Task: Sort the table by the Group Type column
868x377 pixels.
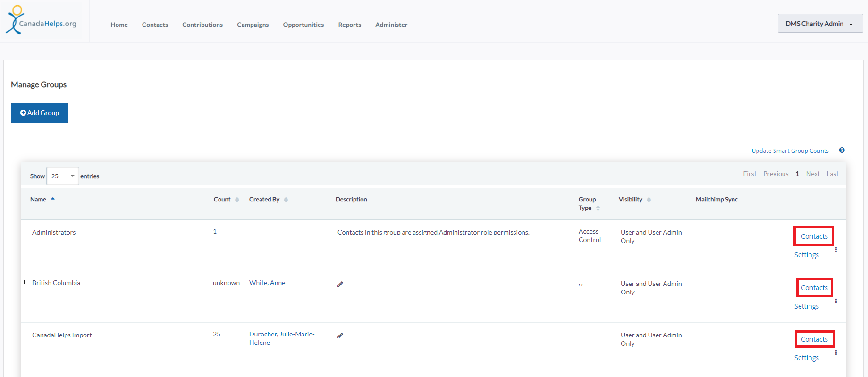Action: (590, 204)
